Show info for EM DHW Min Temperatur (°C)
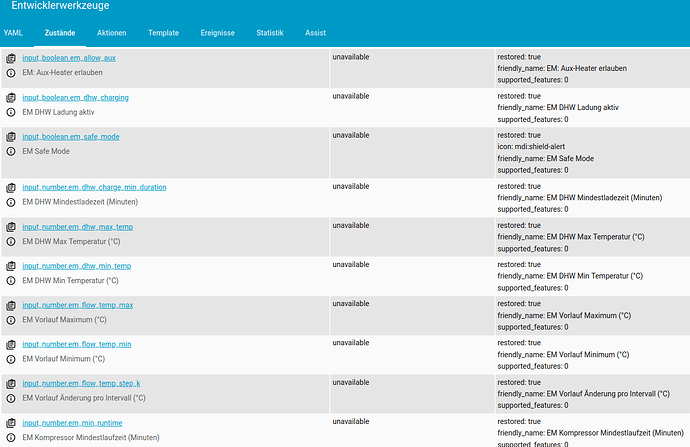 (x=11, y=280)
